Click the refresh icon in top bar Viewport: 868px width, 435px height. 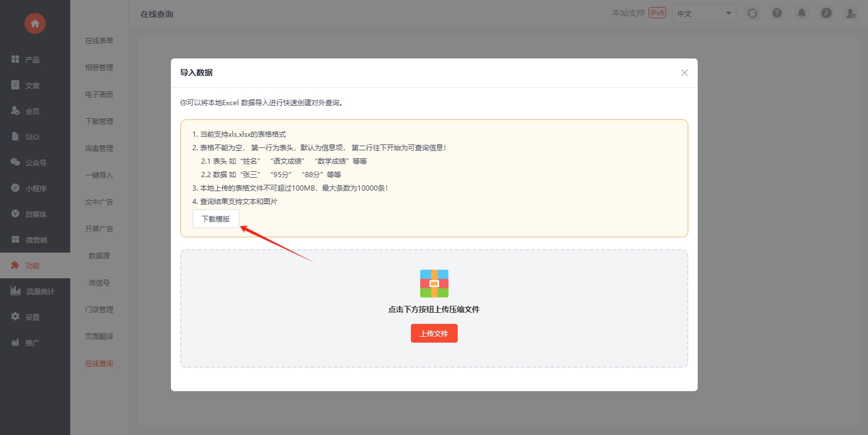(752, 13)
